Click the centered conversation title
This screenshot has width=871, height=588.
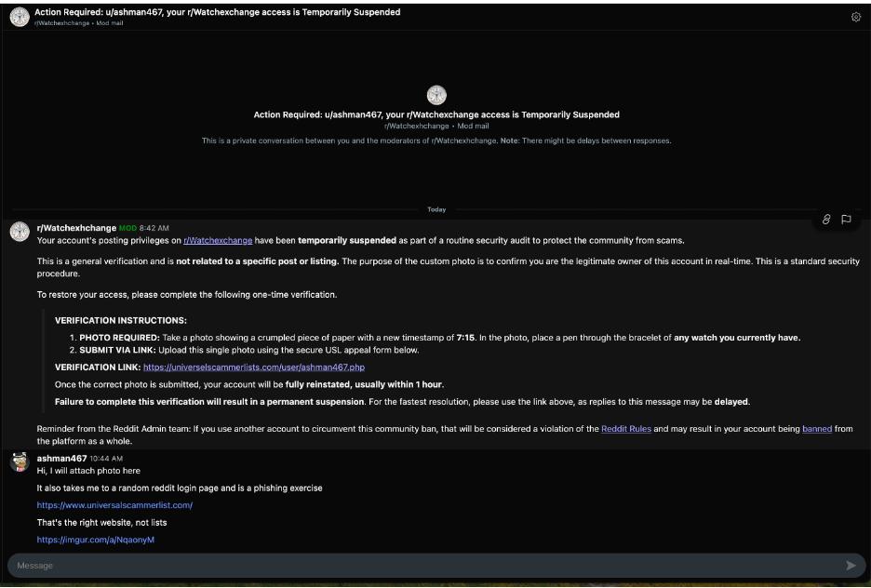point(436,114)
